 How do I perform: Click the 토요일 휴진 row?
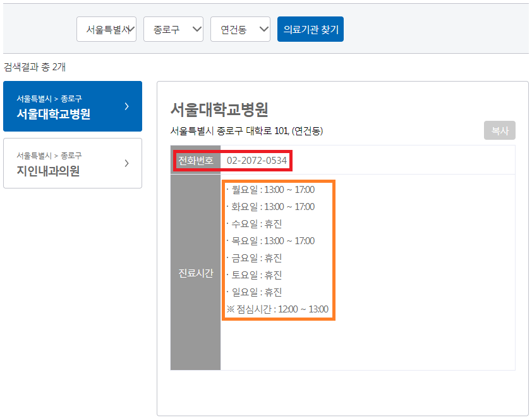coord(254,275)
